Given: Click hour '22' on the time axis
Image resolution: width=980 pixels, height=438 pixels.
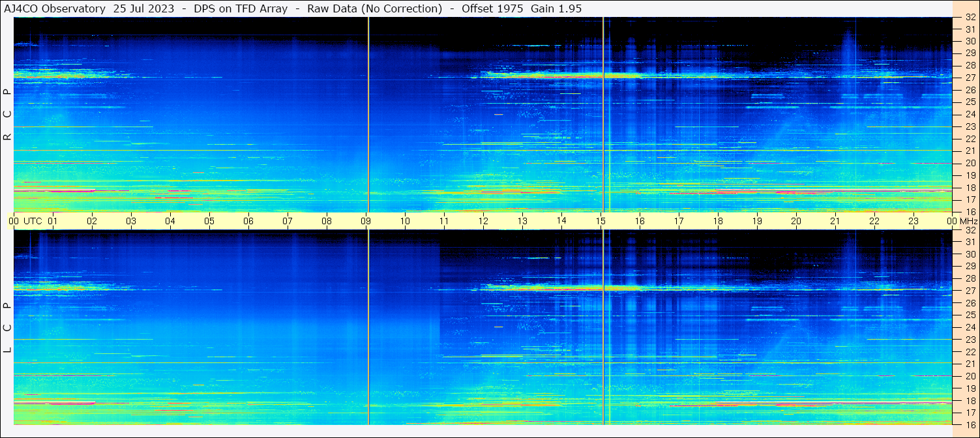Looking at the screenshot, I should click(874, 221).
